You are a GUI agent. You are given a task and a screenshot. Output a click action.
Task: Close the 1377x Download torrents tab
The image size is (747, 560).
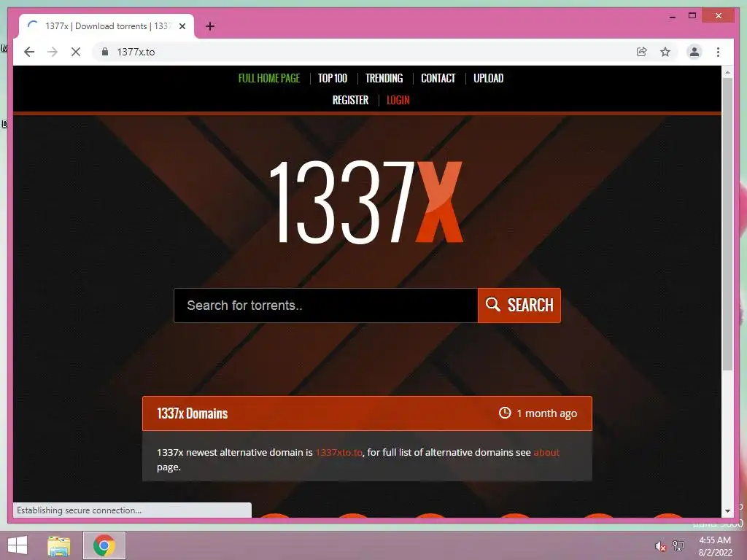coord(182,26)
